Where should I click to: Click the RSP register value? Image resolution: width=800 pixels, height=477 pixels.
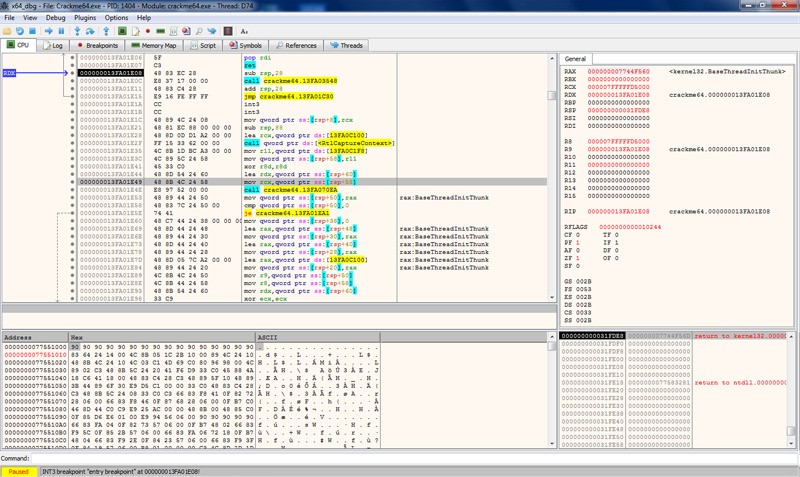point(618,110)
